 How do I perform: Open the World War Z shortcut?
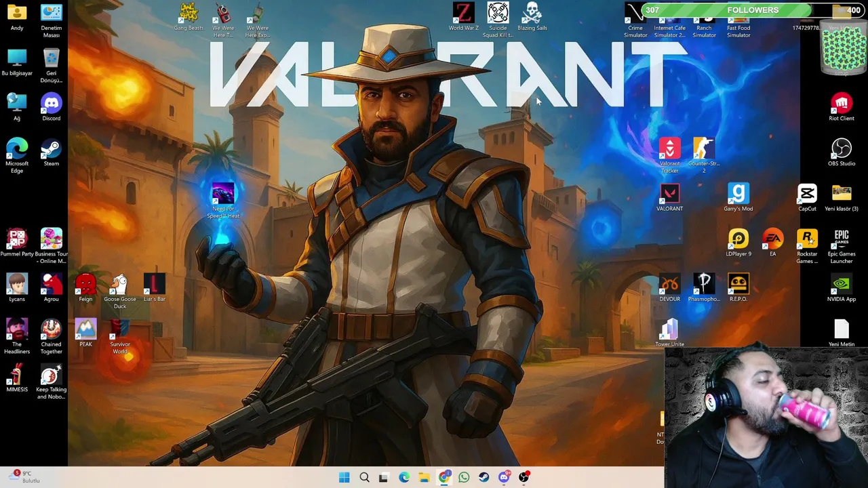[x=463, y=17]
